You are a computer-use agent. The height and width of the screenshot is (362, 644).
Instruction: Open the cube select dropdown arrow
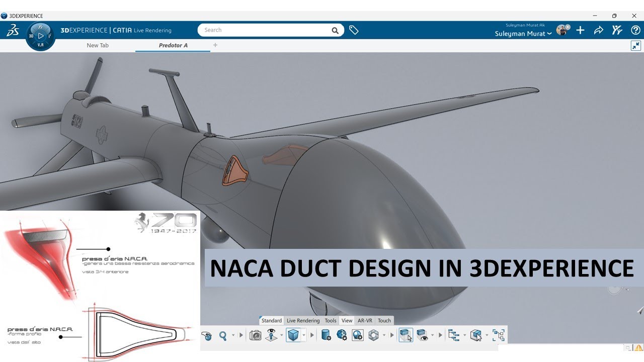(x=487, y=335)
